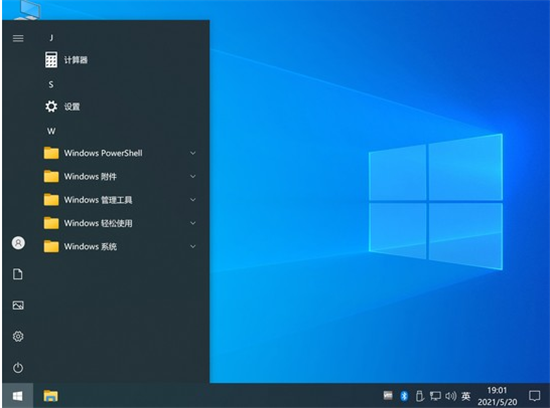Click the USB safely remove tray icon
Viewport: 550px width, 408px height.
(420, 396)
